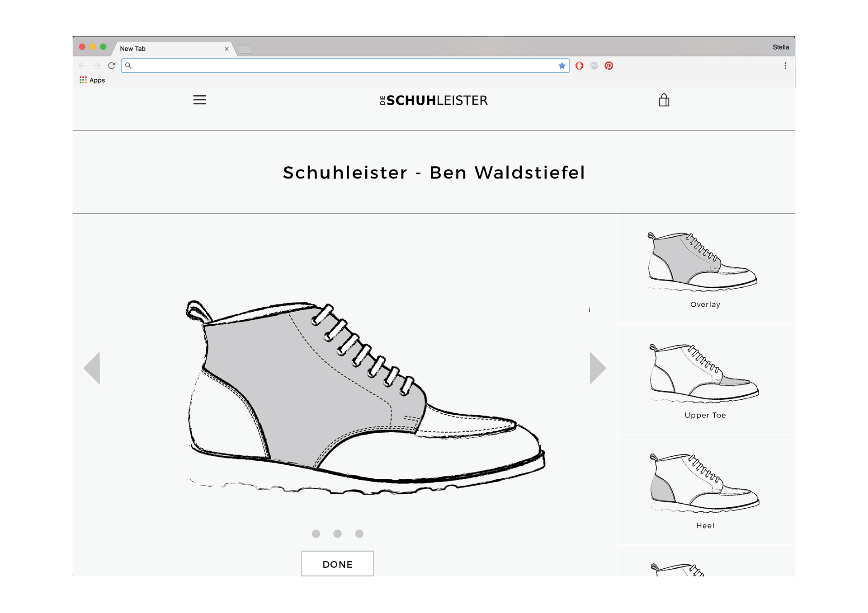Image resolution: width=868 pixels, height=613 pixels.
Task: Open the hamburger menu
Action: click(199, 100)
